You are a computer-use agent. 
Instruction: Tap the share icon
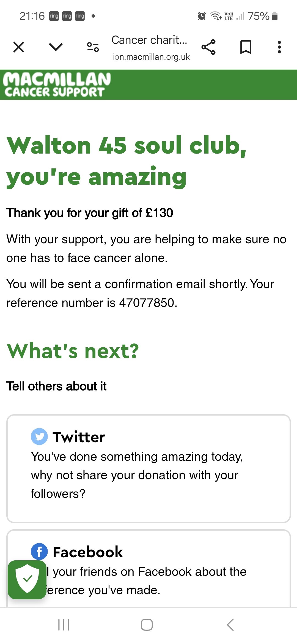tap(208, 47)
